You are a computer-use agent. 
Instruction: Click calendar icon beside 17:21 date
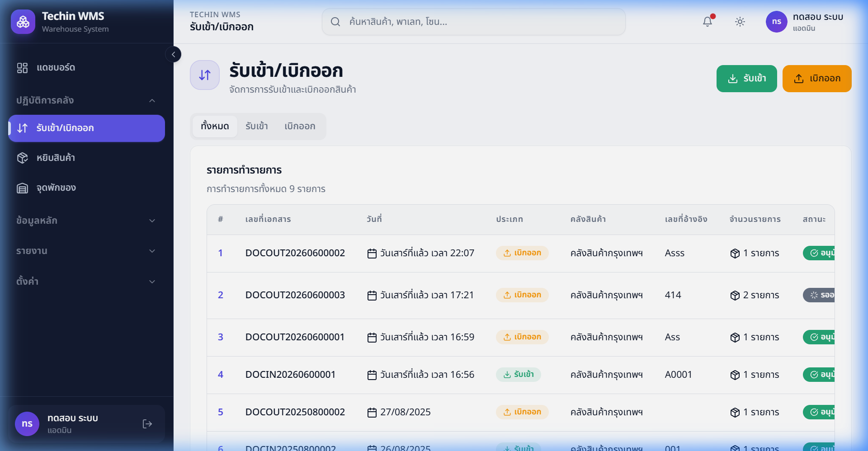pos(372,296)
